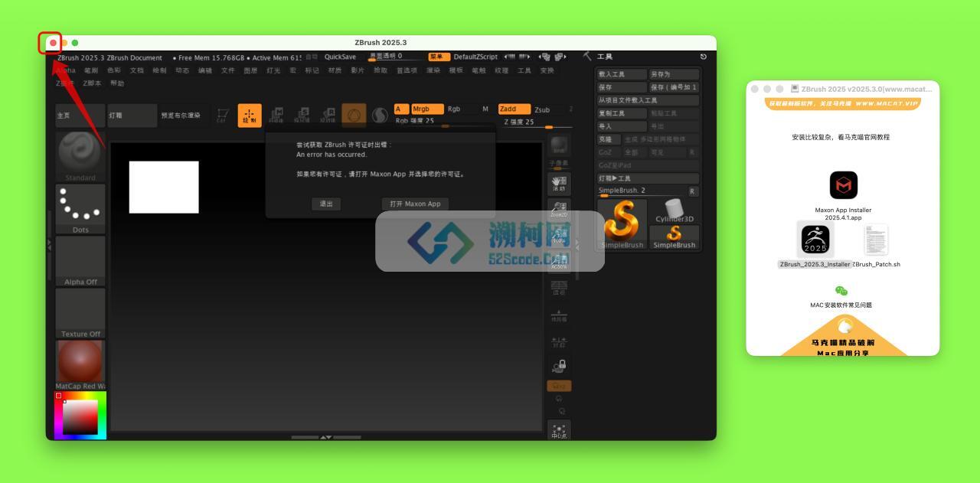
Task: Open ZBrush_2025.3_Installer in installer window
Action: (x=815, y=240)
